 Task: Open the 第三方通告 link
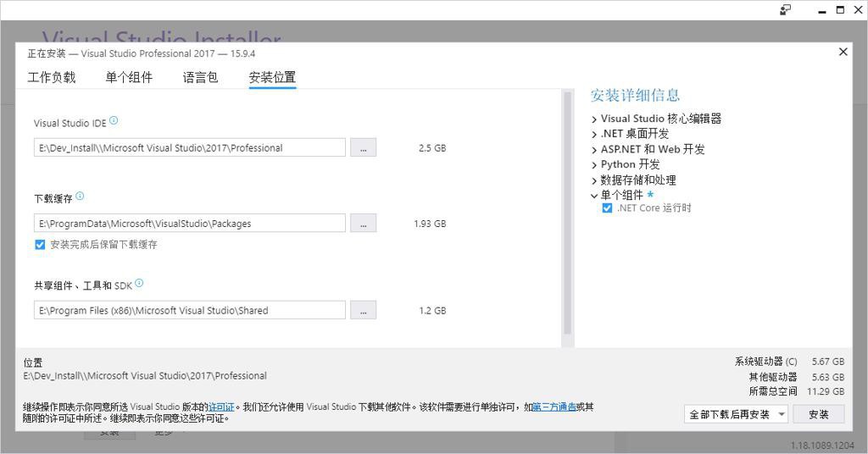coord(554,407)
